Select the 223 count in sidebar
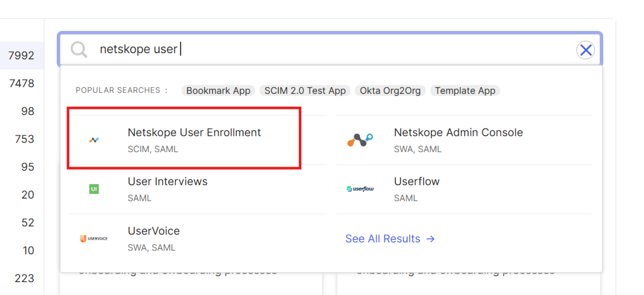644x295 pixels. click(24, 278)
